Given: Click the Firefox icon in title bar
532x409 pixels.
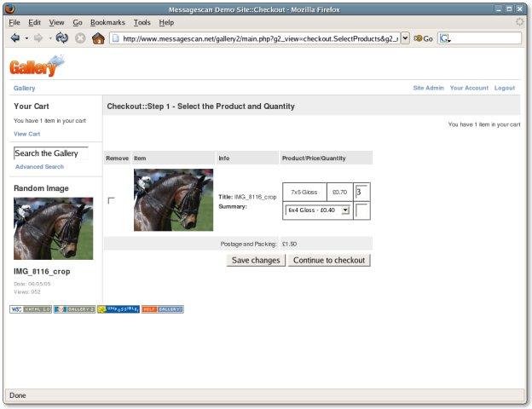Looking at the screenshot, I should [x=10, y=9].
